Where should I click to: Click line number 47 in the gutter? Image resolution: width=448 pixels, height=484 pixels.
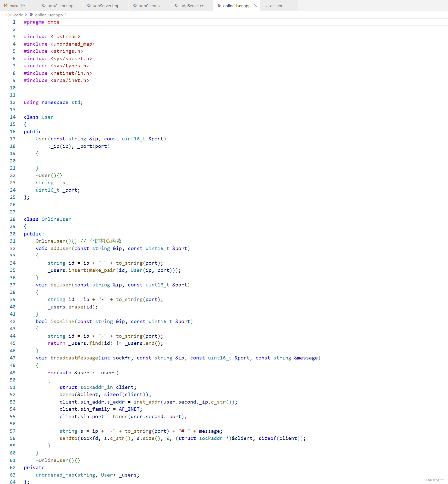coord(13,358)
